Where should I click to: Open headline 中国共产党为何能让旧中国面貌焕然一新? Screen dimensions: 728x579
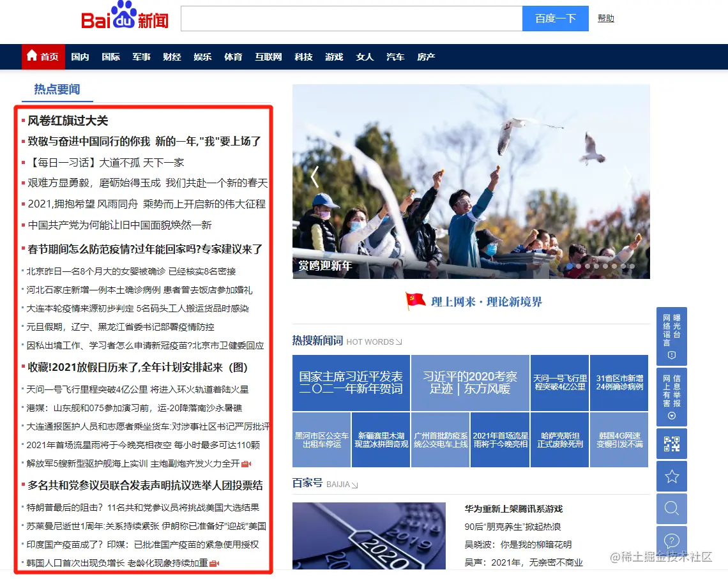tap(120, 225)
